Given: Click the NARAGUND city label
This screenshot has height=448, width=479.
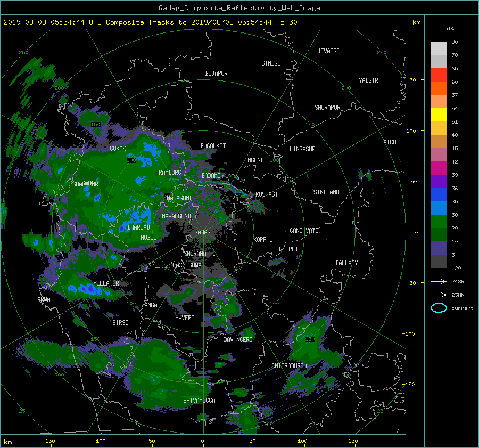Looking at the screenshot, I should (x=180, y=198).
